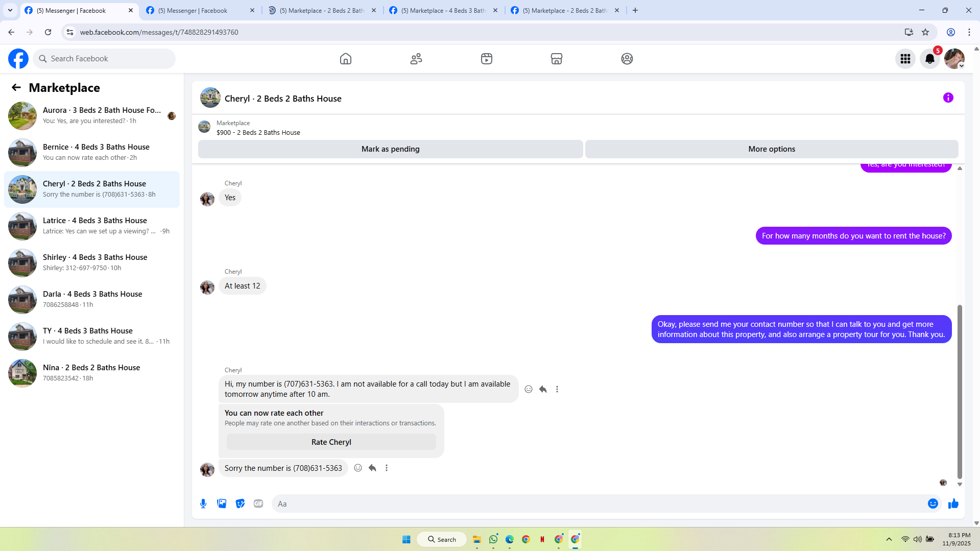Viewport: 980px width, 551px height.
Task: Click the chat vertical scrollbar
Action: pos(960,392)
